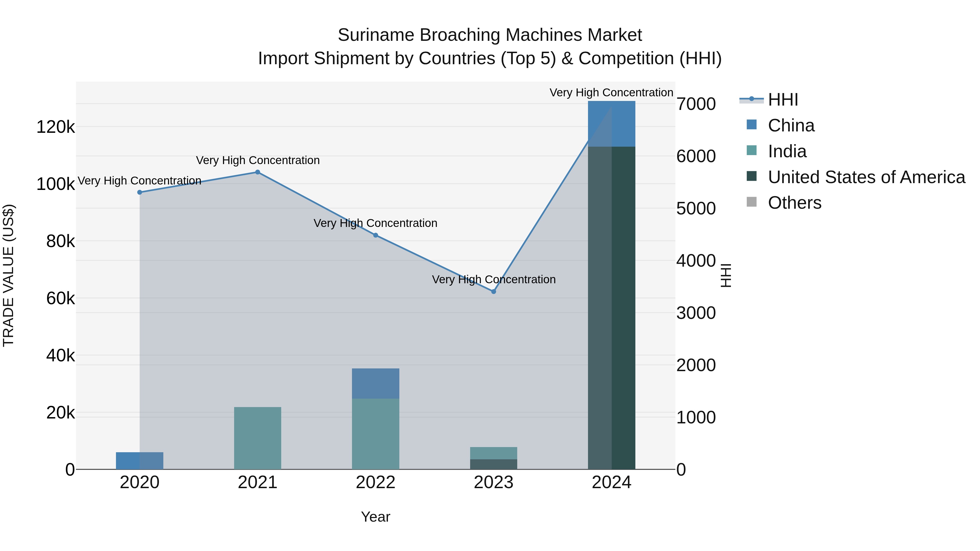Click the 2020 x-axis label
The width and height of the screenshot is (980, 551).
coord(140,482)
